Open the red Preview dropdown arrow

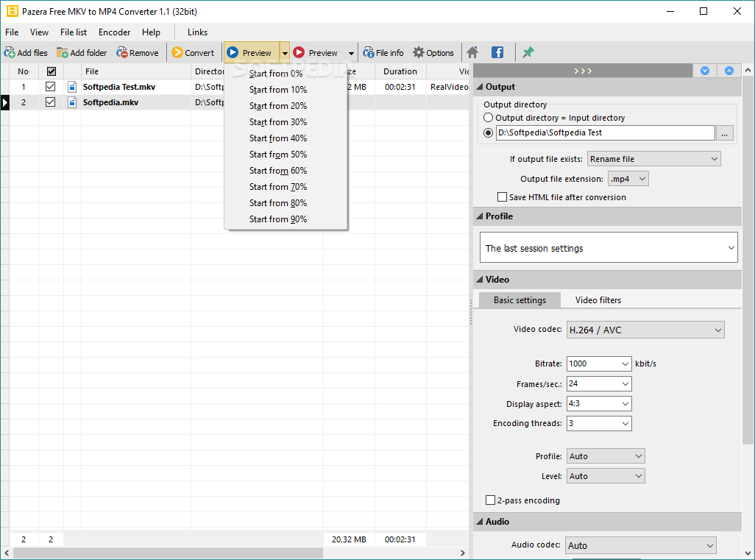point(352,53)
